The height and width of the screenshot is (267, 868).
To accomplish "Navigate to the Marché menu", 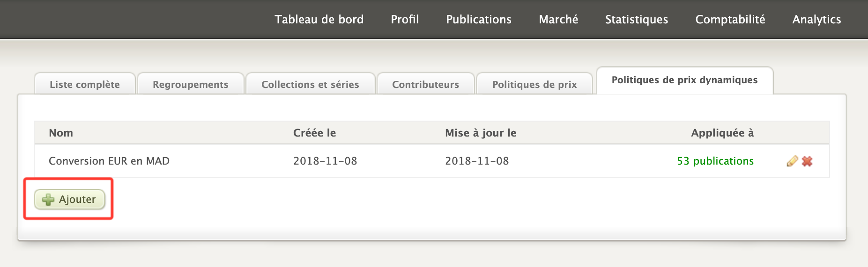I will click(x=558, y=20).
